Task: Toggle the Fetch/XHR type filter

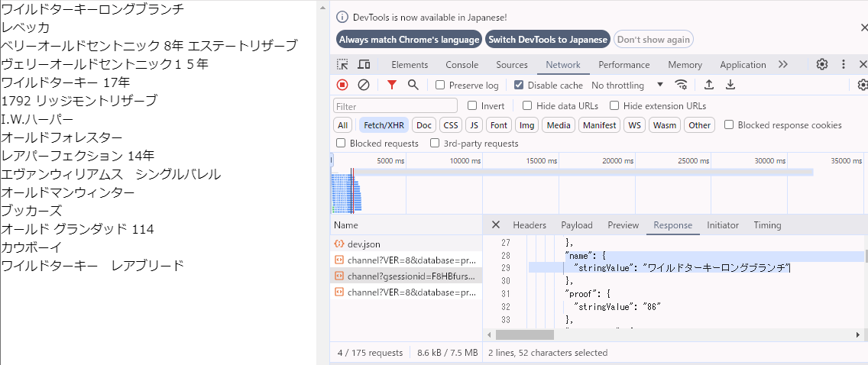Action: (x=384, y=125)
